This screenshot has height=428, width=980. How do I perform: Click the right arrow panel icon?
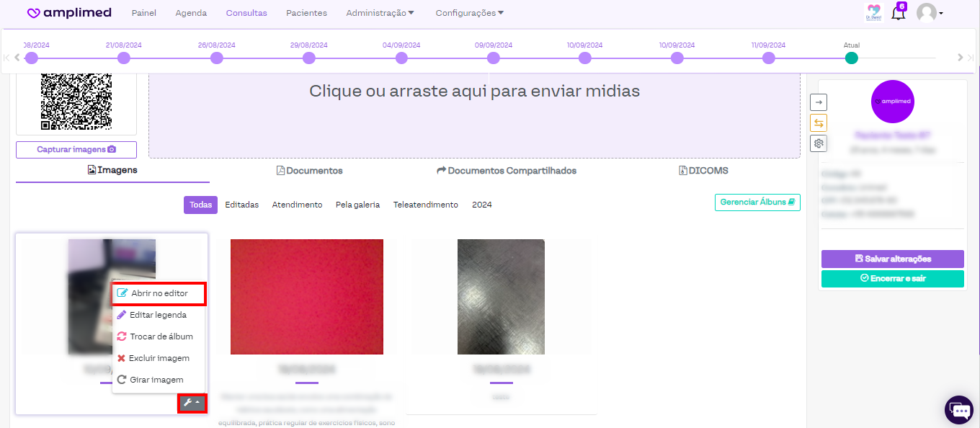pyautogui.click(x=819, y=102)
